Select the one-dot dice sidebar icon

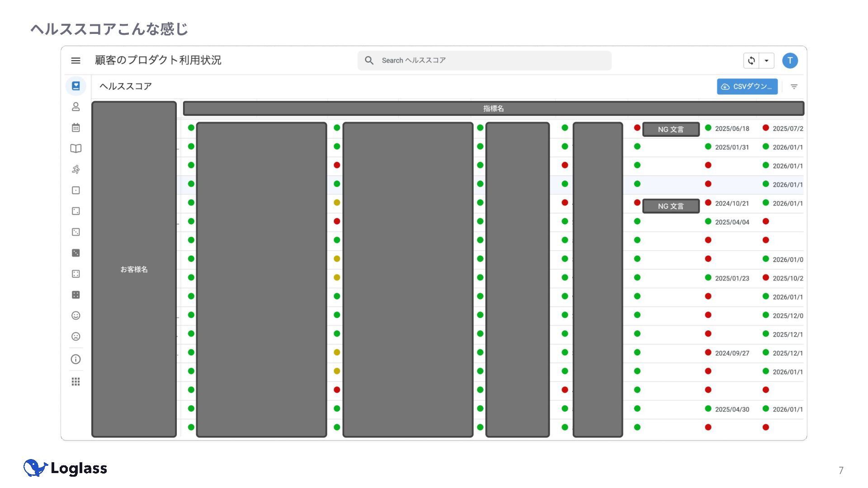[x=75, y=190]
